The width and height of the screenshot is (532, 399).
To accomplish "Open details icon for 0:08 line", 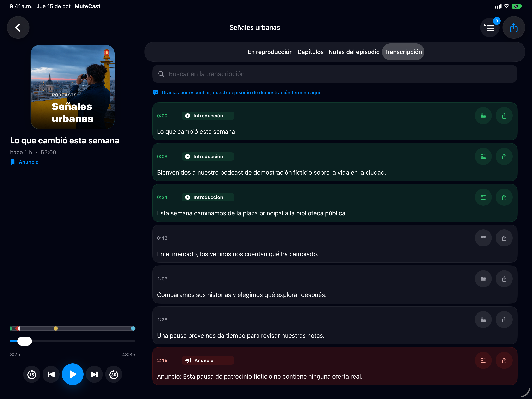I will click(x=483, y=157).
